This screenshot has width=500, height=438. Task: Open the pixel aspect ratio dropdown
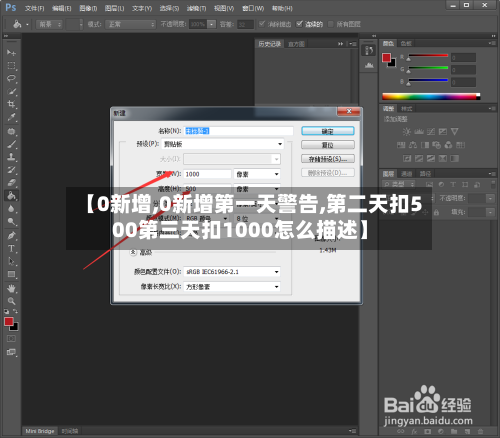point(232,287)
